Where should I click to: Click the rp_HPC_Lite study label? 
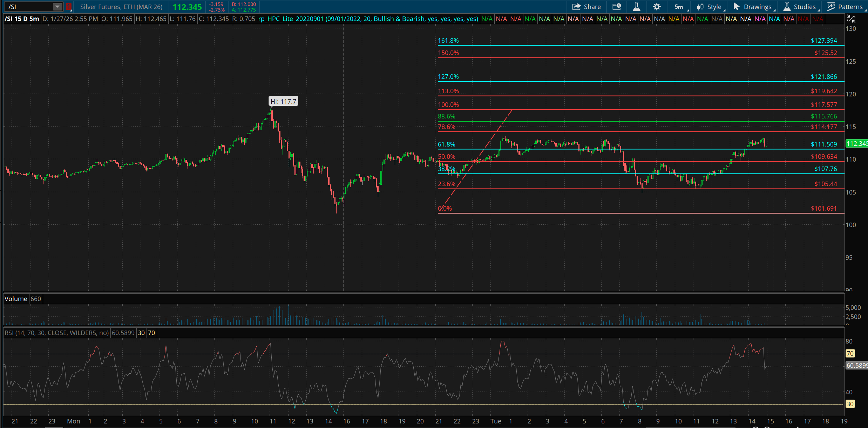pyautogui.click(x=368, y=19)
